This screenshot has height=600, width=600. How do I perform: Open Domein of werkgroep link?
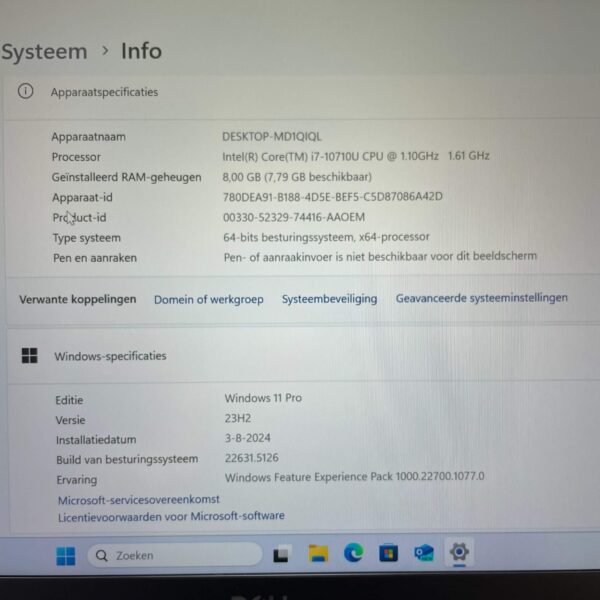pyautogui.click(x=209, y=299)
